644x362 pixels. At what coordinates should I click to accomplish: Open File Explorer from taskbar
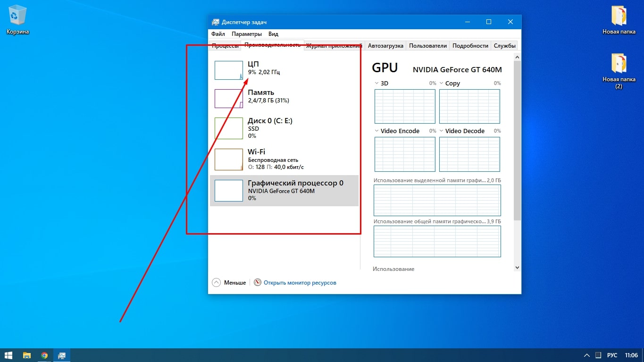[27, 355]
